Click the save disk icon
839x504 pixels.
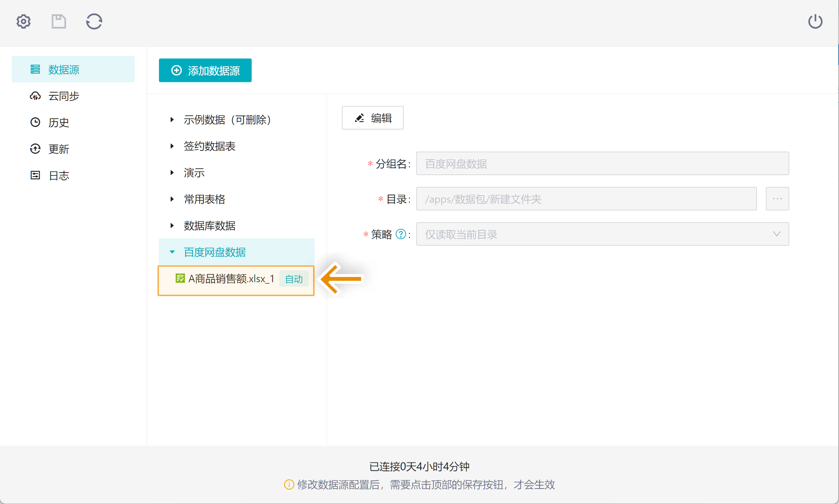click(x=59, y=21)
